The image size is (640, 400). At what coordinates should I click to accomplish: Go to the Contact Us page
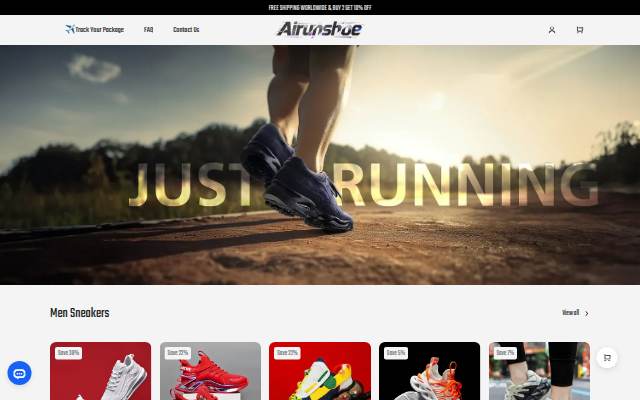pyautogui.click(x=186, y=30)
